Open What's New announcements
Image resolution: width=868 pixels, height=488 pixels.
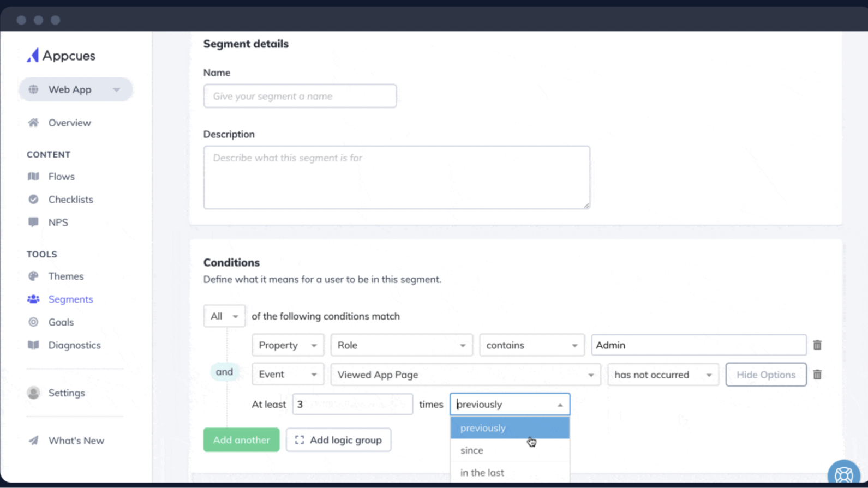76,441
